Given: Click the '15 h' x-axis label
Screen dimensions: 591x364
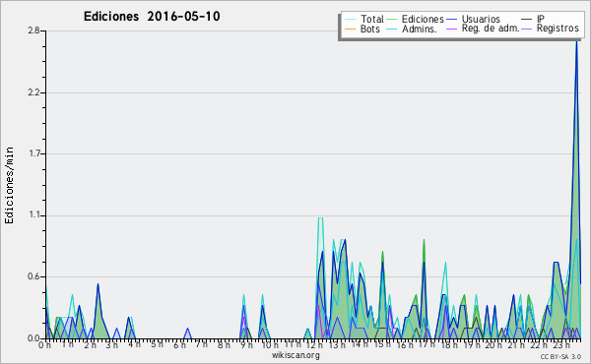Looking at the screenshot, I should 382,344.
